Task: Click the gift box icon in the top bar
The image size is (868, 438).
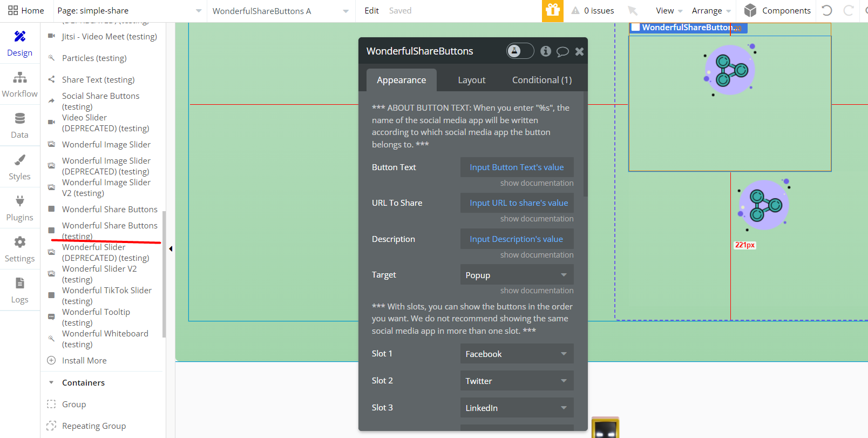Action: (x=552, y=11)
